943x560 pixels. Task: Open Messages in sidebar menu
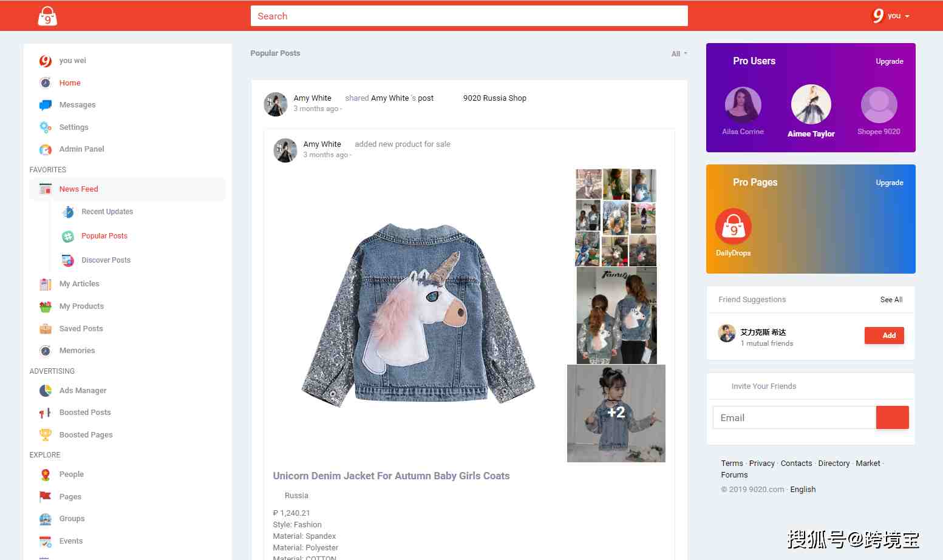tap(78, 105)
